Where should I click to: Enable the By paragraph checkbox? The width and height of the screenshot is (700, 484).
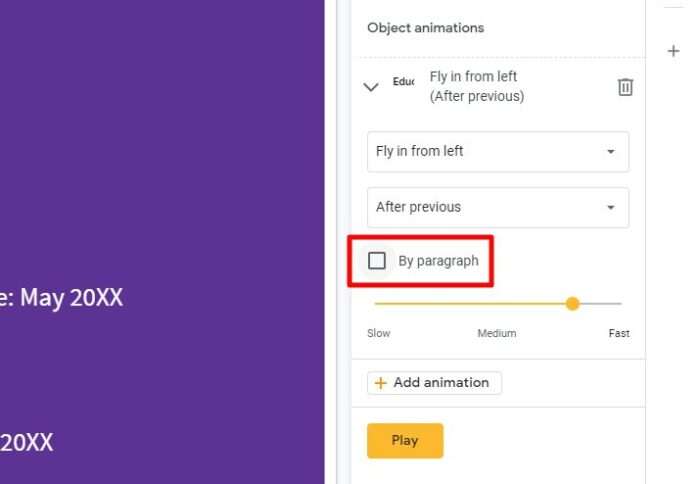point(377,261)
